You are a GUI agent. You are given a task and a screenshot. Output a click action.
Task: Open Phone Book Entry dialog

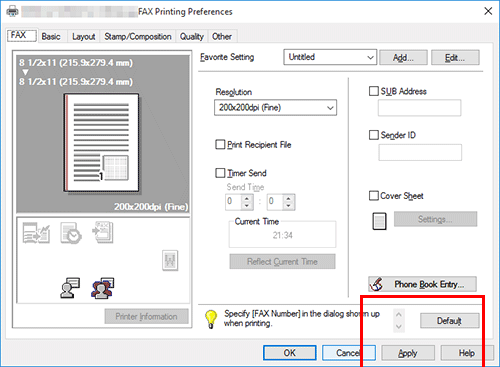coord(422,284)
